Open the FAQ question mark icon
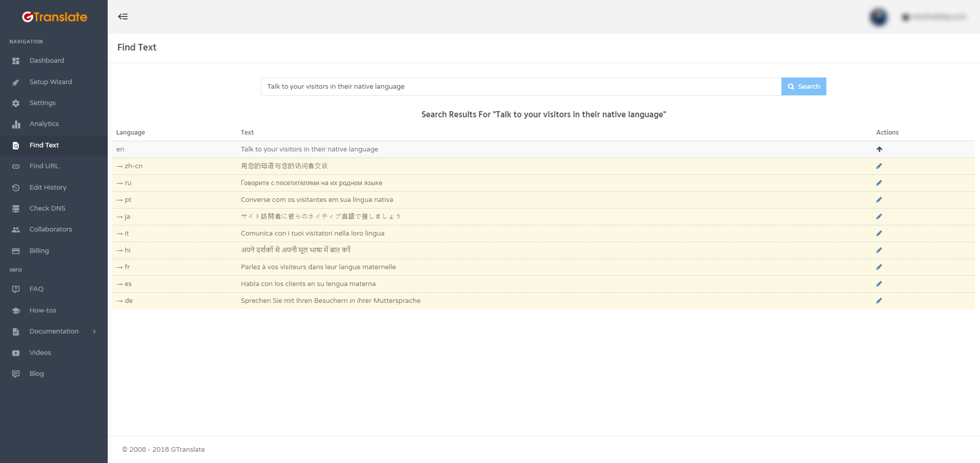Screen dimensions: 980x463 [16, 289]
